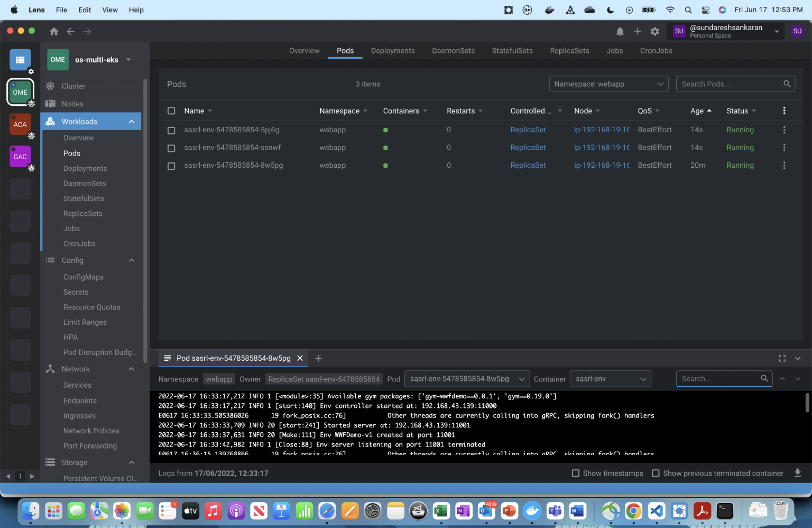Open the catalog icon in hotbar

20,60
